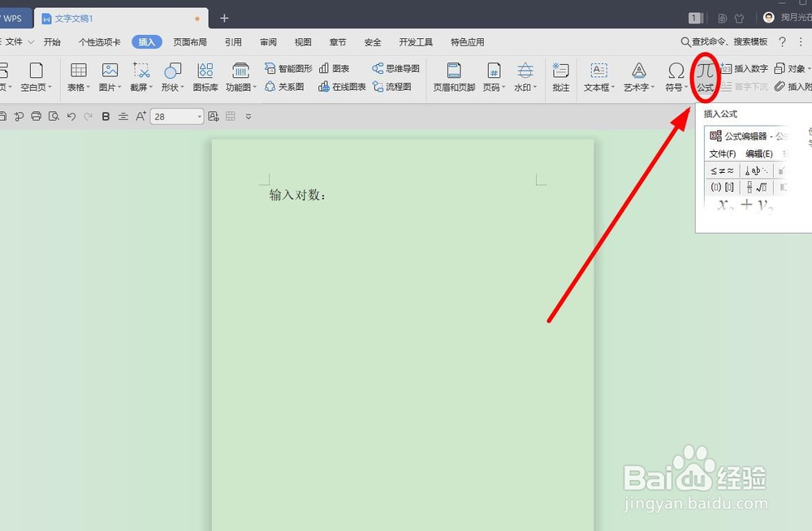Expand the quick access toolbar customization arrow

click(x=248, y=117)
